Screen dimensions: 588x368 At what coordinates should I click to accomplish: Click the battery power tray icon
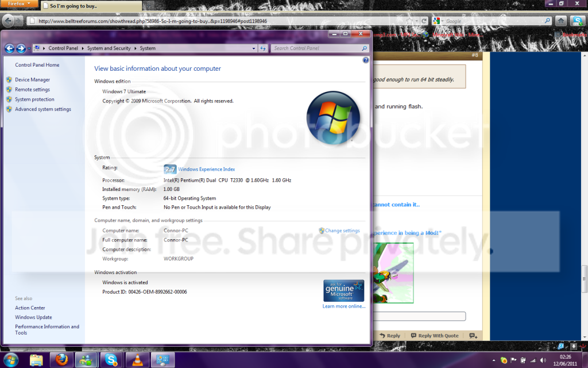click(523, 361)
